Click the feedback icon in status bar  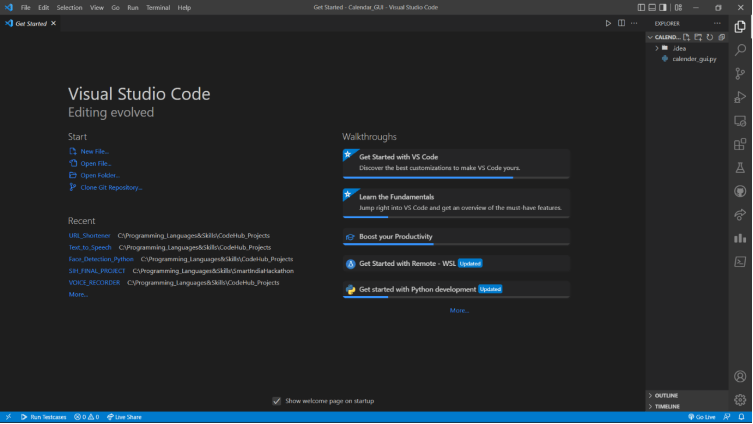[727, 417]
